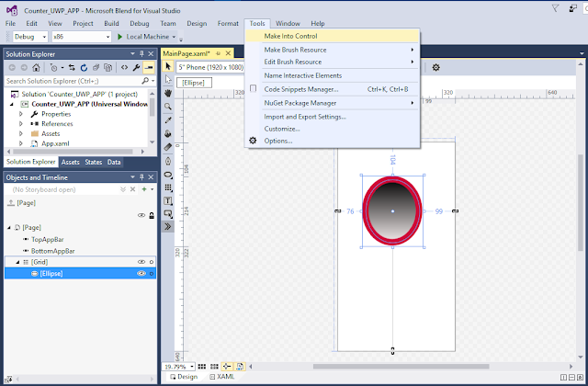Screen dimensions: 588x386
Task: Open Properties wrench icon in Solution Explorer toolbar
Action: [136, 67]
